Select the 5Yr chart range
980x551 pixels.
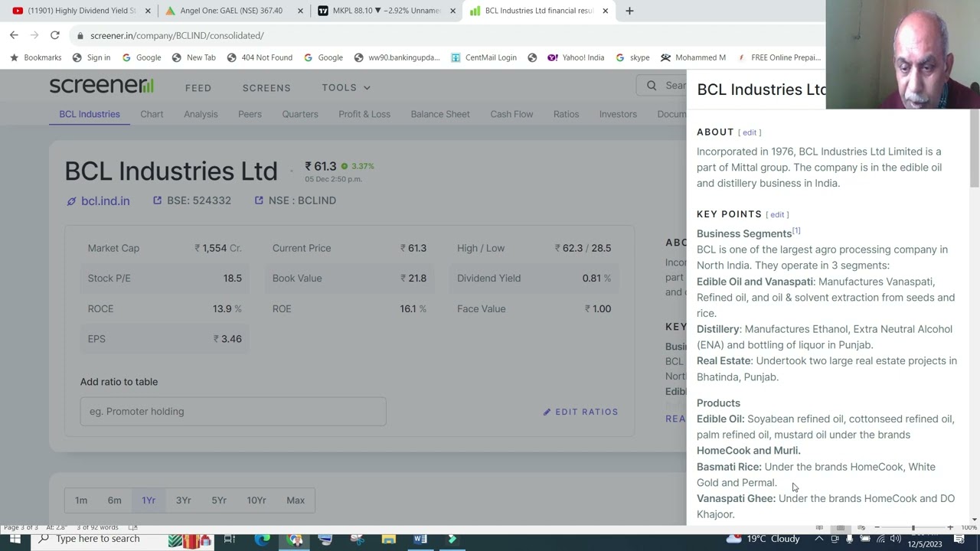coord(219,500)
